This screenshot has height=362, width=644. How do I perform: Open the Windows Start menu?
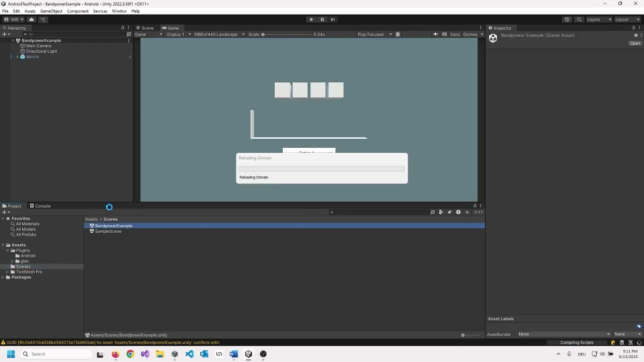pos(11,354)
